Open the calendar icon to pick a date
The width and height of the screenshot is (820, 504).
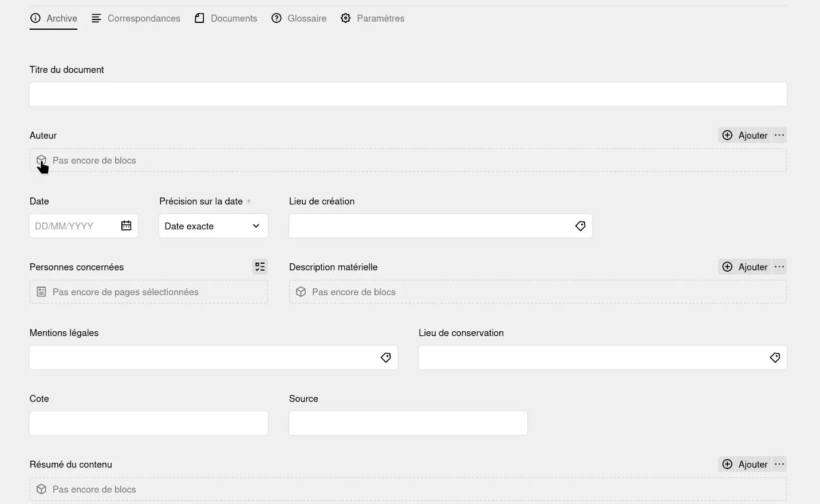tap(126, 225)
